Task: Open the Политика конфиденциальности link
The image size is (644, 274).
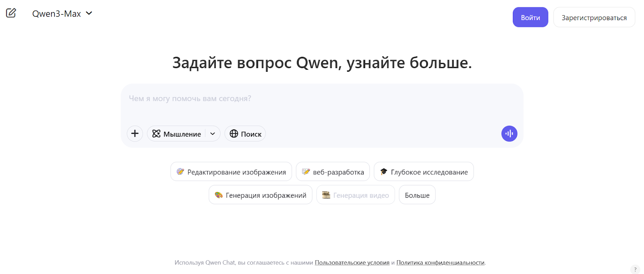Action: (440, 263)
